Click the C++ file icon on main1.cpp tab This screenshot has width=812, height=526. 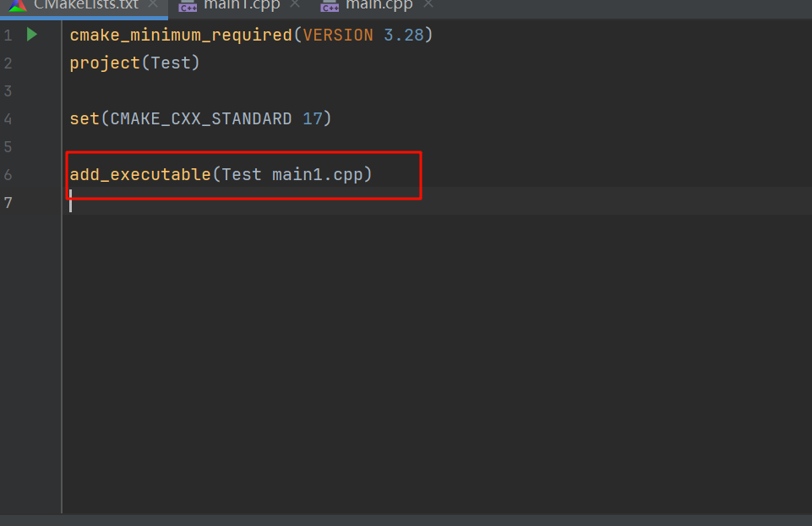click(188, 6)
